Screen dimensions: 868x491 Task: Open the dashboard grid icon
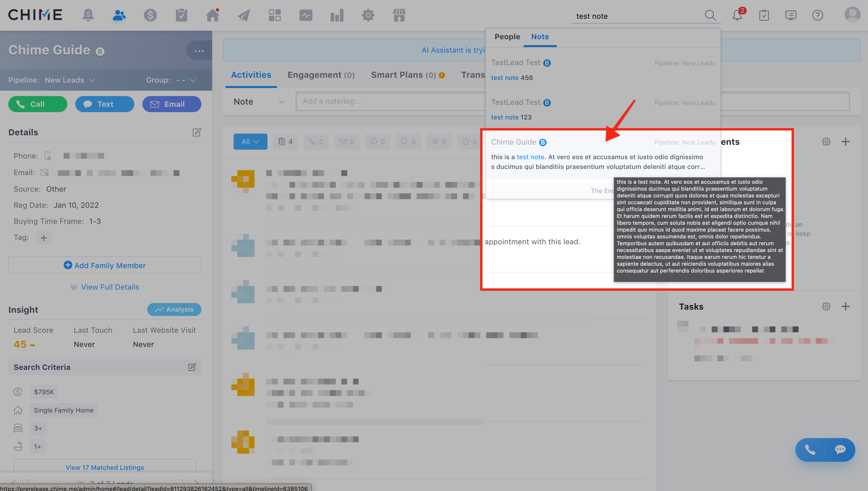pos(275,15)
